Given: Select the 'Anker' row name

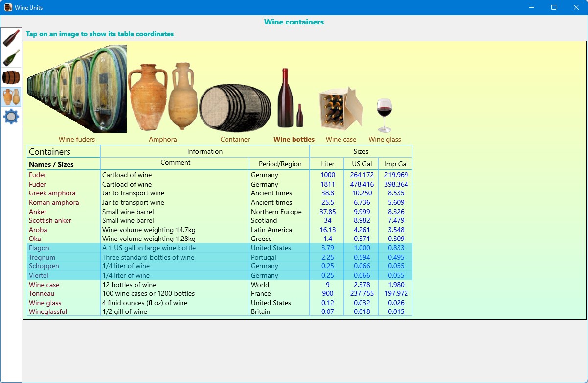Looking at the screenshot, I should (x=38, y=212).
